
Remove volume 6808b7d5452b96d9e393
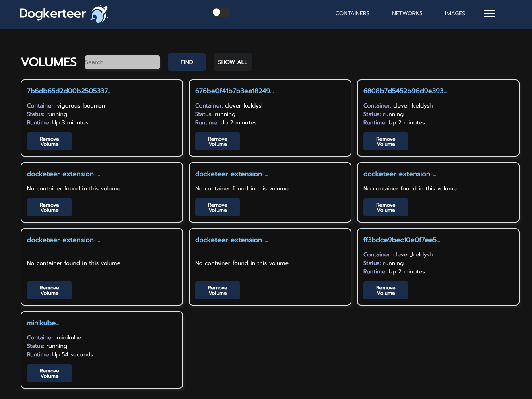(386, 141)
